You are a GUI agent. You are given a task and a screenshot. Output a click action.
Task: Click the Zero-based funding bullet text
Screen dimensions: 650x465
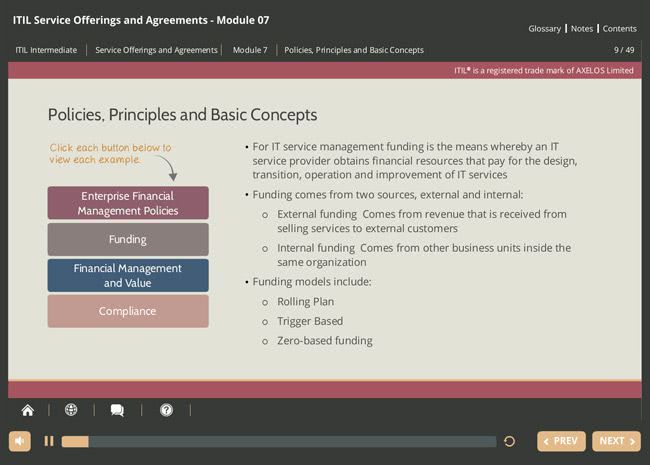tap(325, 341)
